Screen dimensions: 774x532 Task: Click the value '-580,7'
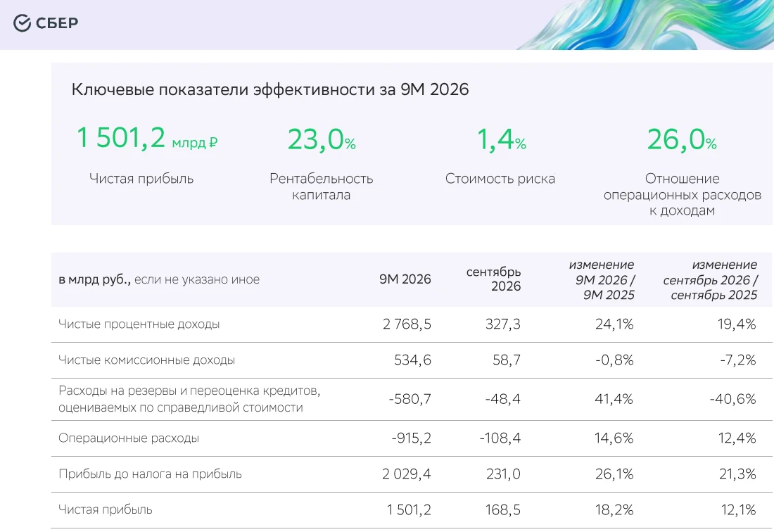point(410,399)
